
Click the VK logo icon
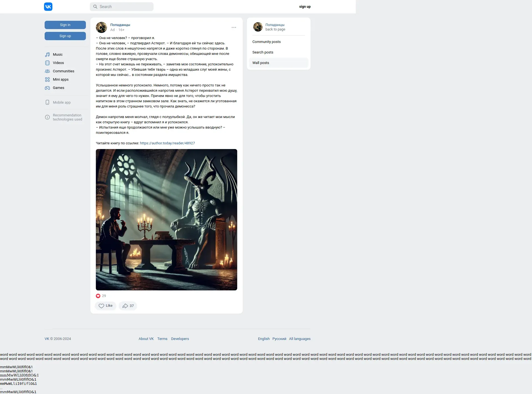[x=48, y=7]
